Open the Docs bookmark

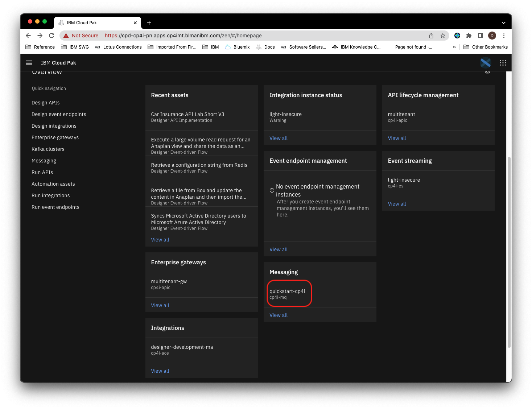tap(265, 47)
